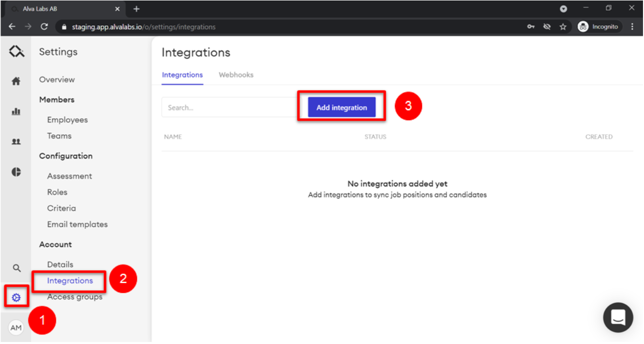The image size is (644, 344).
Task: Open the settings gear icon
Action: [16, 297]
